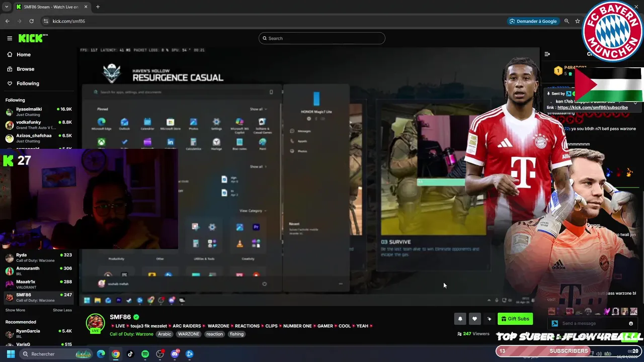The height and width of the screenshot is (362, 644).
Task: Open the kick.com/smf86/subscribe link in chat
Action: click(592, 108)
